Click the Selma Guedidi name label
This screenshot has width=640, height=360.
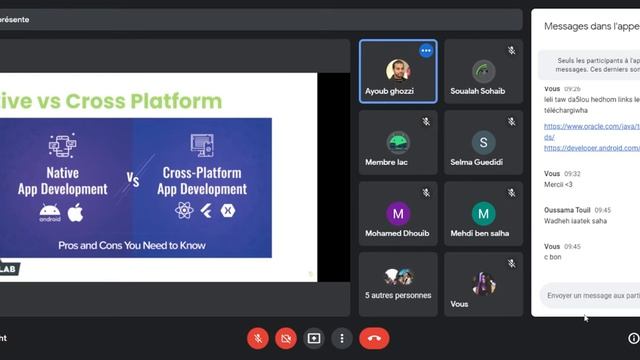pyautogui.click(x=476, y=162)
